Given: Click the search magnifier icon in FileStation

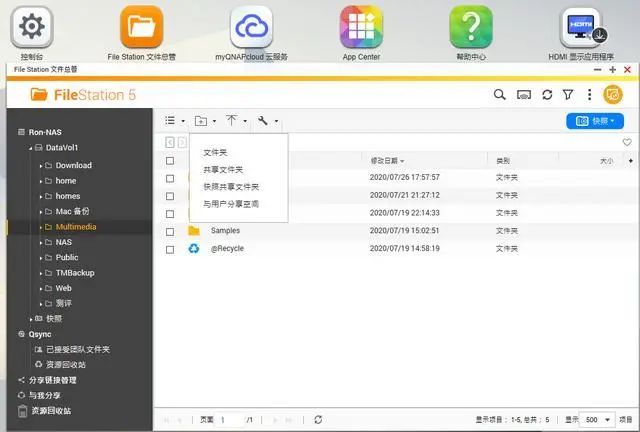Looking at the screenshot, I should [500, 95].
